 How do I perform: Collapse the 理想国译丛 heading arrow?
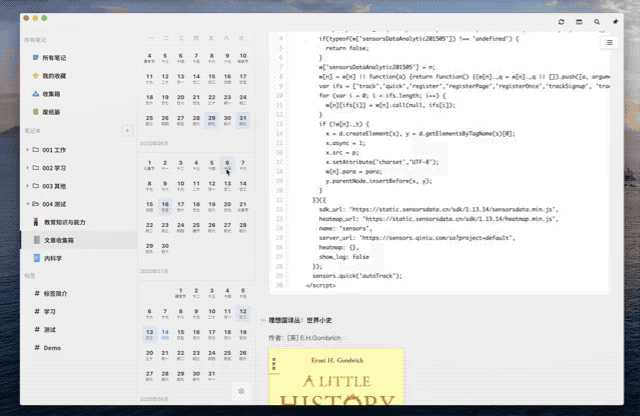[x=263, y=320]
